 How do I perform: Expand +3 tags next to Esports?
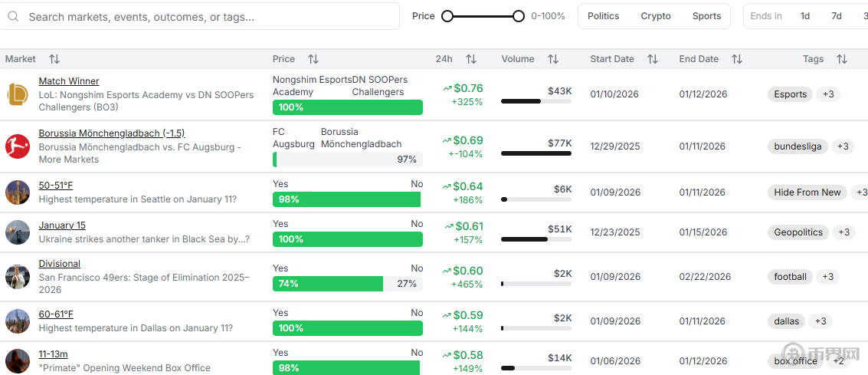coord(828,94)
